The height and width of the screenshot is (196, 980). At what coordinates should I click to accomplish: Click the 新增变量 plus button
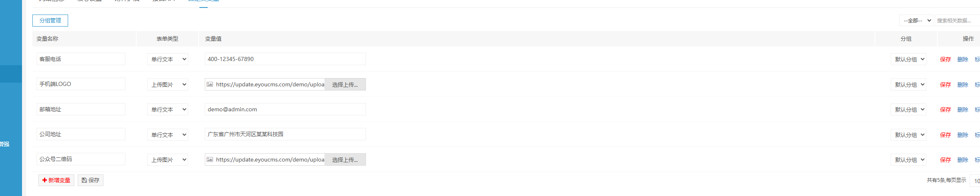[x=56, y=180]
